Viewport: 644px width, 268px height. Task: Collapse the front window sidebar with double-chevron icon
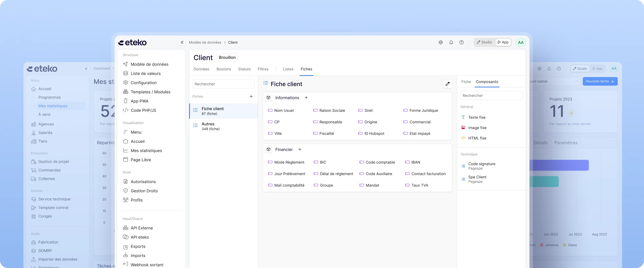182,42
